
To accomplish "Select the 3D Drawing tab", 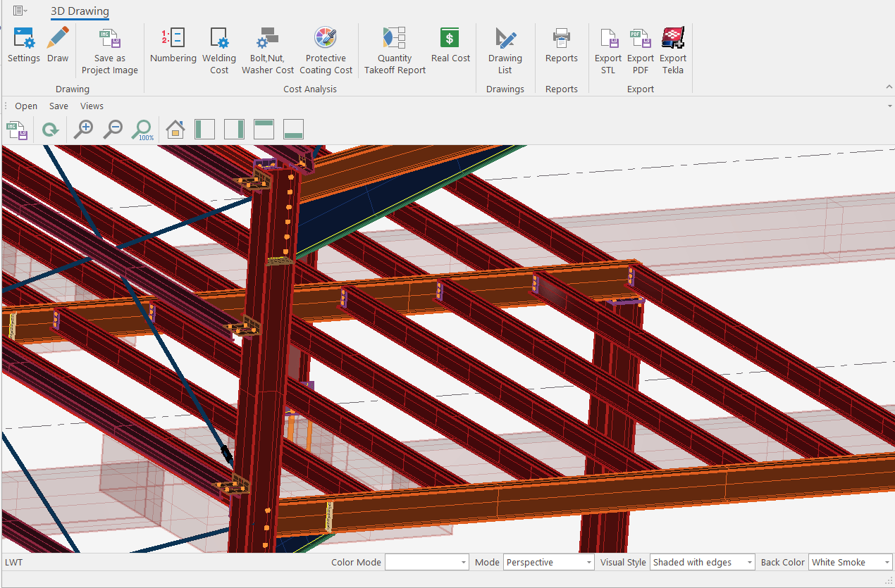I will [80, 11].
